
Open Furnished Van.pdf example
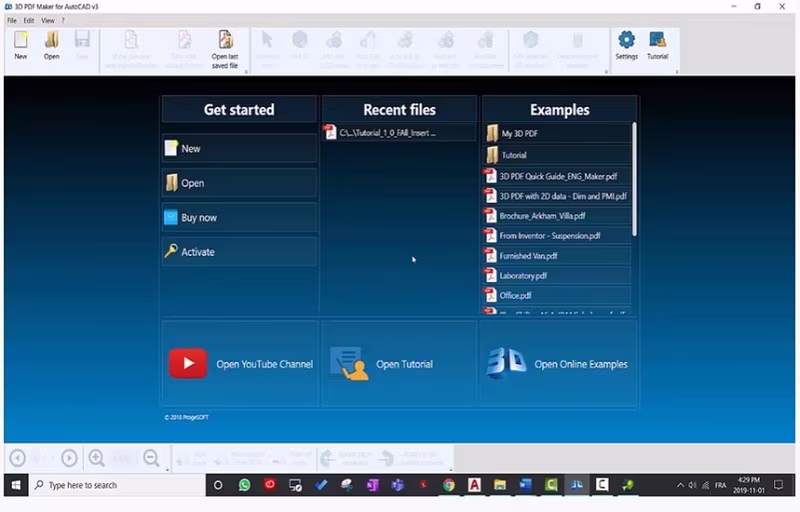pos(557,255)
